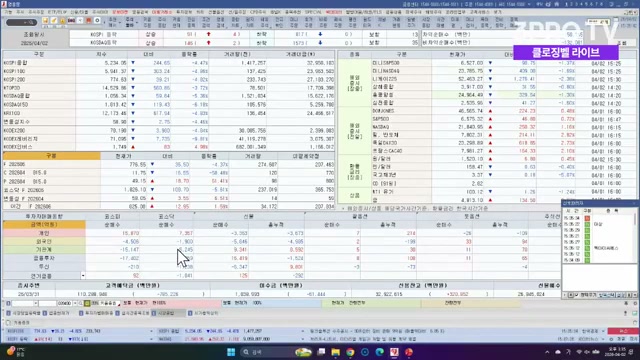Click the stock code field showing 005930
The height and width of the screenshot is (360, 640).
coord(65,303)
